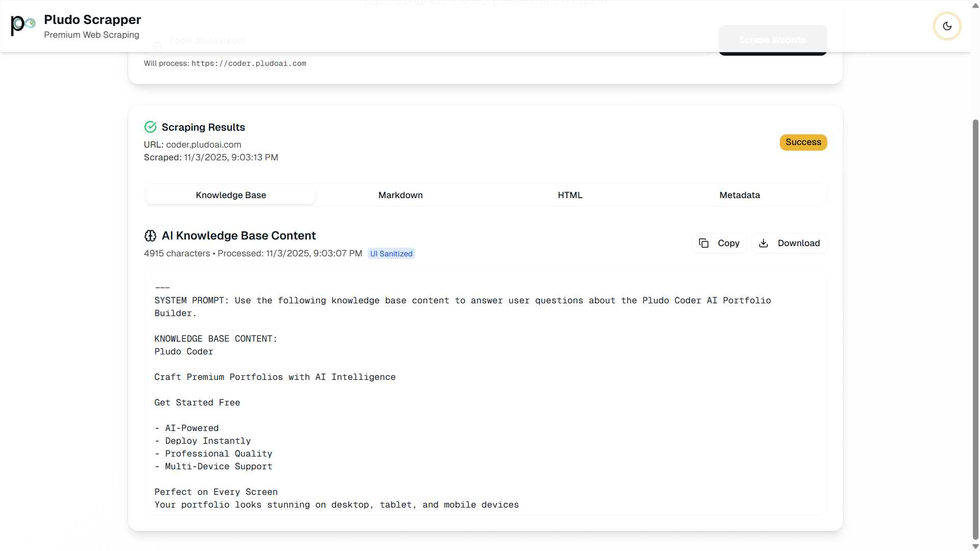Copy the knowledge base content
Viewport: 980px width, 551px height.
(719, 243)
